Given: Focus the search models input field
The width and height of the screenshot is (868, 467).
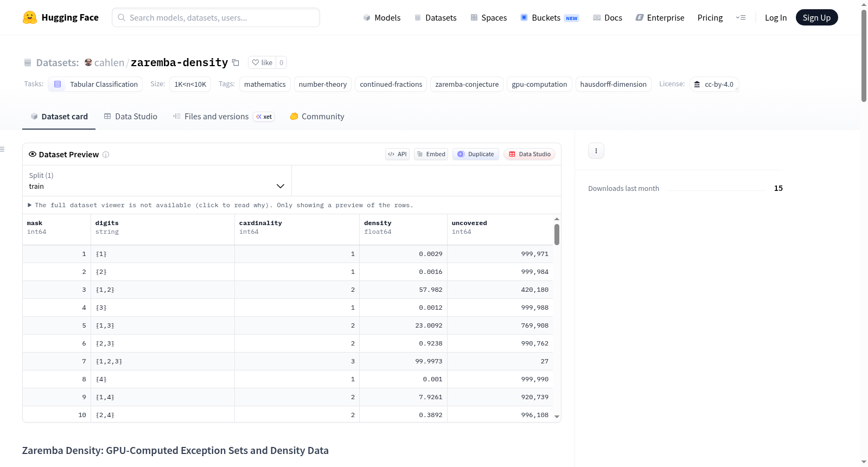Looking at the screenshot, I should click(x=216, y=17).
